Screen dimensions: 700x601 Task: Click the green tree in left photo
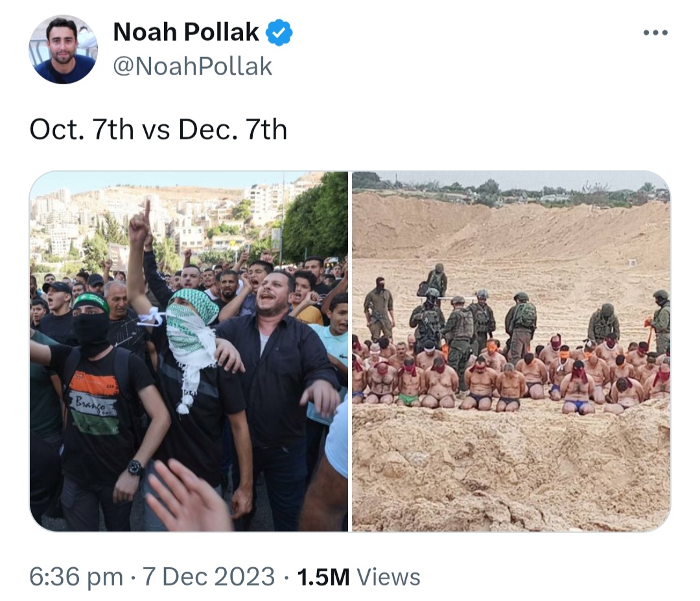pos(316,218)
